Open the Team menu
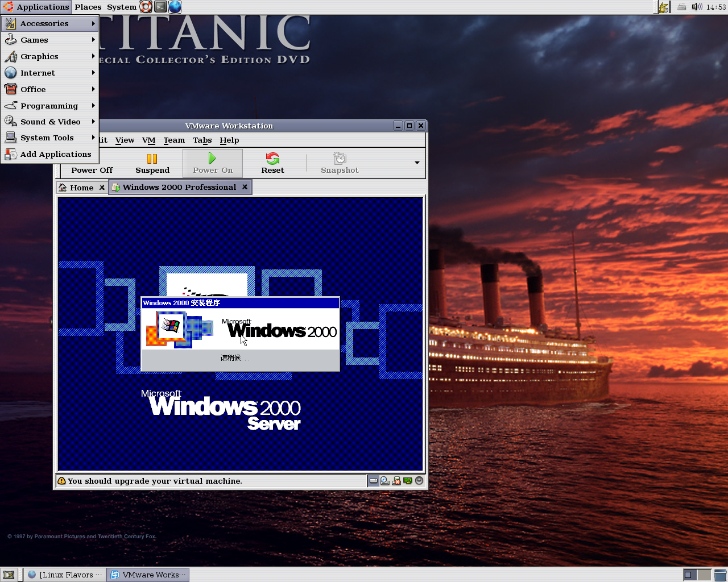Image resolution: width=728 pixels, height=582 pixels. tap(174, 140)
